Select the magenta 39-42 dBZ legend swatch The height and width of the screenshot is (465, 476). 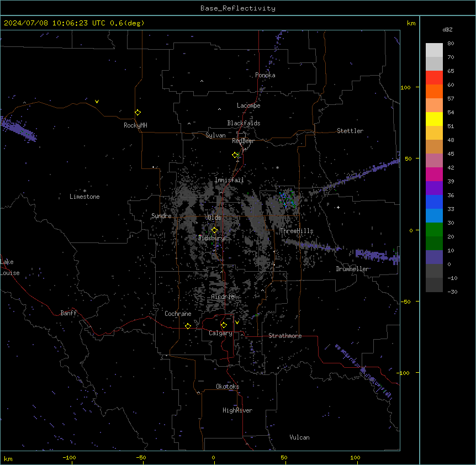(x=434, y=174)
